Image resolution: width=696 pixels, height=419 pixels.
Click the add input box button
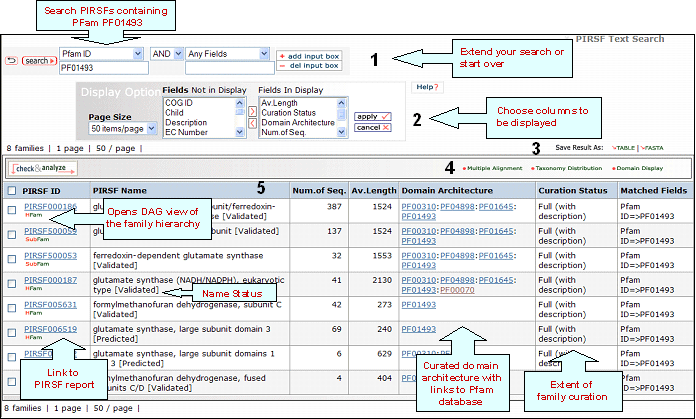309,57
